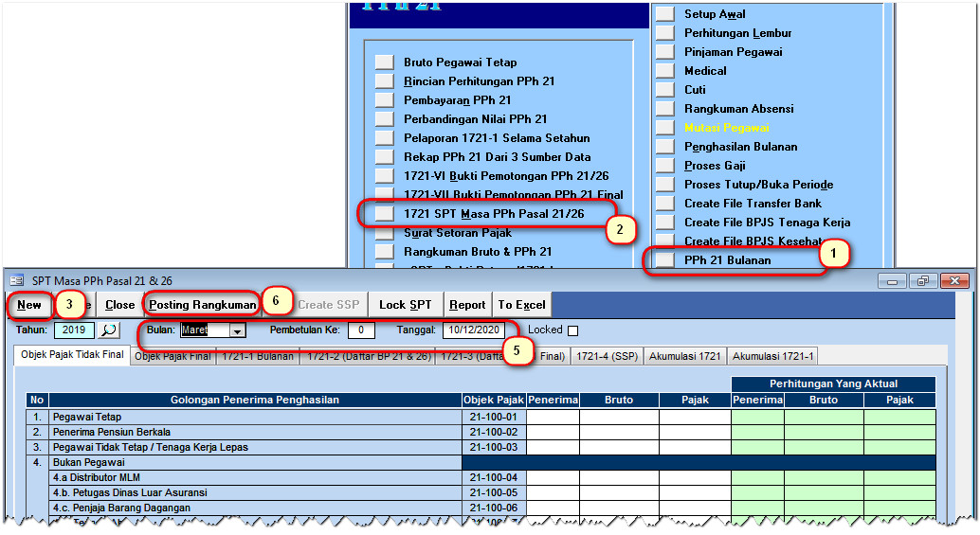The height and width of the screenshot is (535, 980).
Task: Switch to the 1721-1 Bulanan tab
Action: click(258, 357)
